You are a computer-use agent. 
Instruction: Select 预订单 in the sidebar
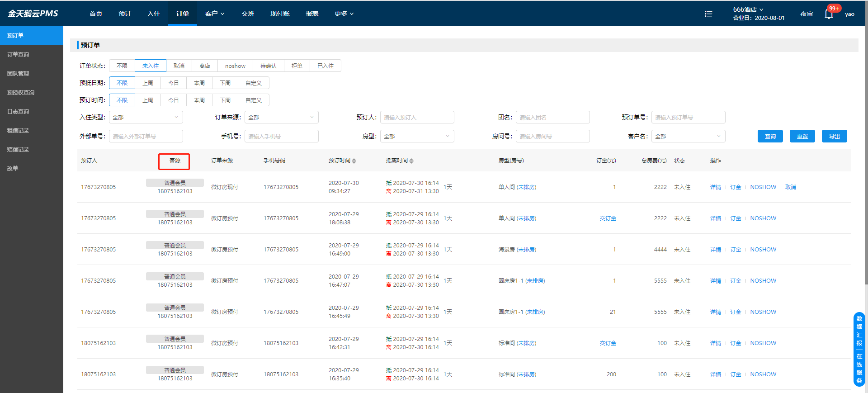click(x=32, y=35)
